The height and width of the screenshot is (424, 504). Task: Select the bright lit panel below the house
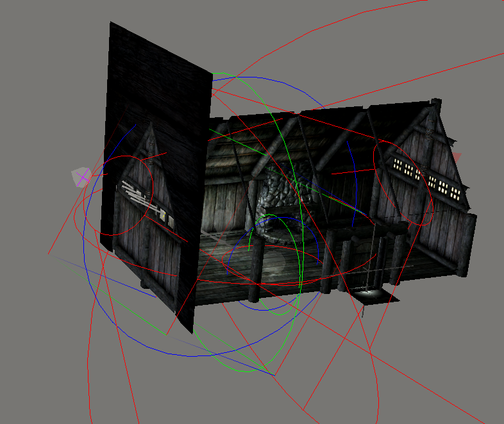(372, 295)
